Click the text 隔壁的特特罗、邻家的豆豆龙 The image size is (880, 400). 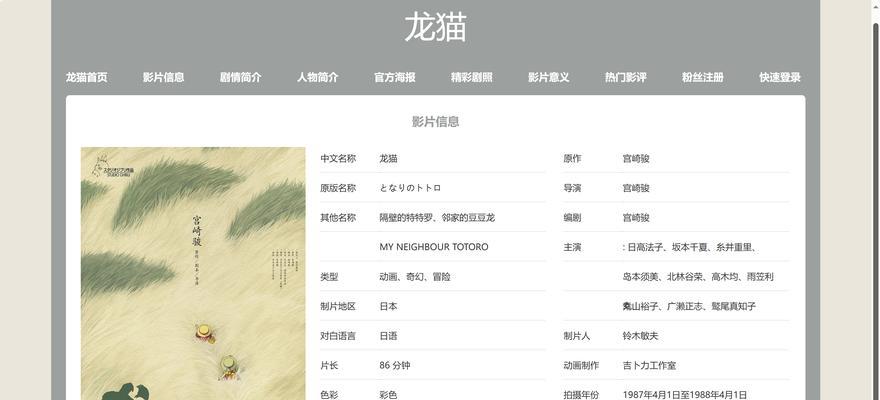pyautogui.click(x=437, y=218)
